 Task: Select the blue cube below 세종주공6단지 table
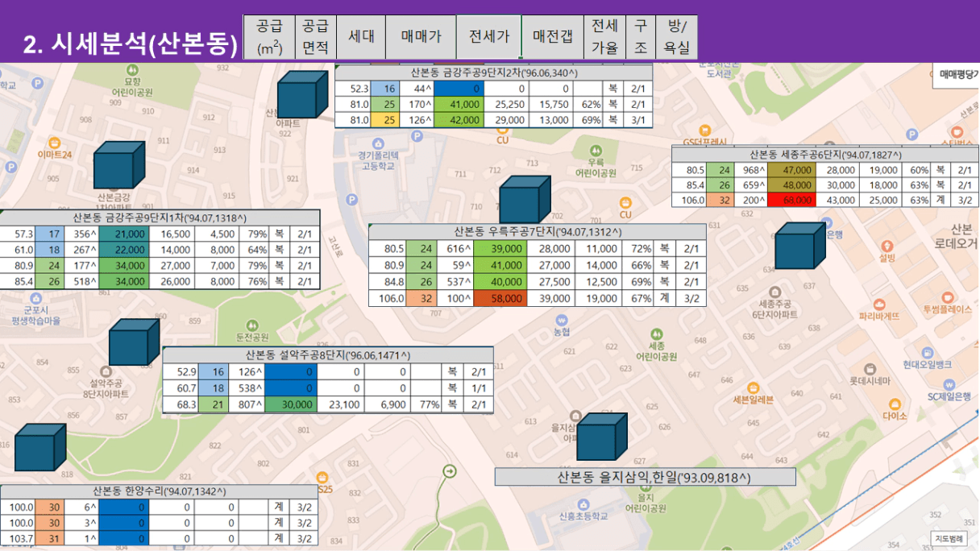point(799,246)
